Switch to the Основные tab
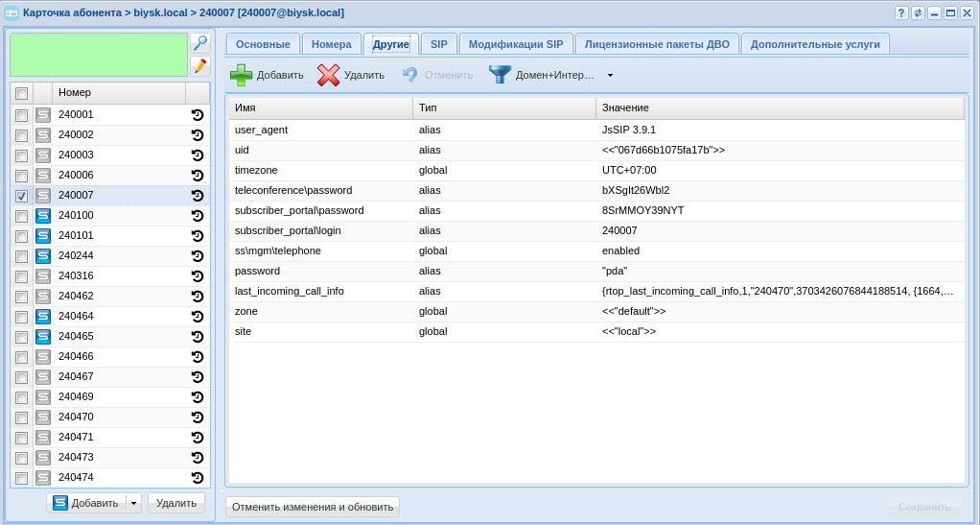Viewport: 980px width, 525px height. [263, 44]
